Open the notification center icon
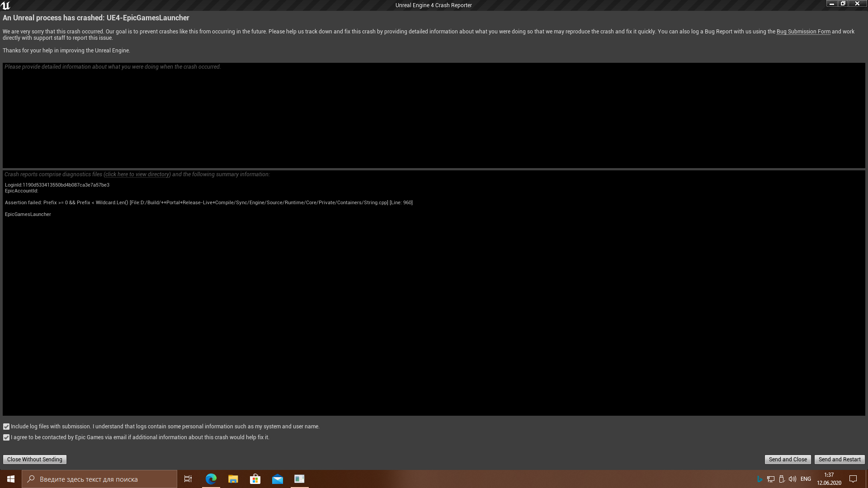The height and width of the screenshot is (488, 868). (x=853, y=479)
